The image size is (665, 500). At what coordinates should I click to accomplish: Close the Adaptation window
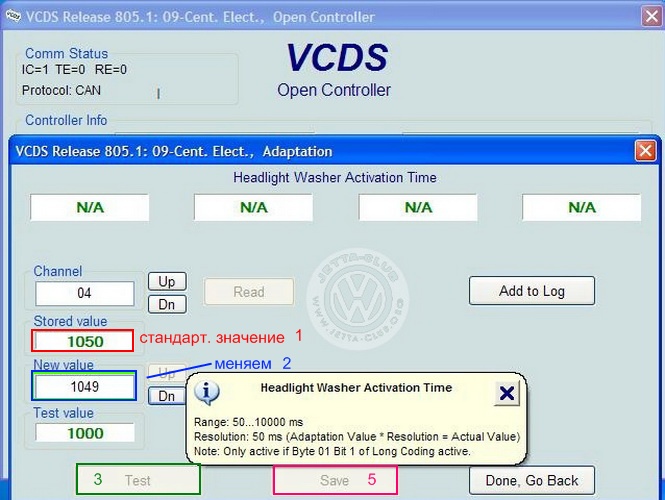point(645,151)
